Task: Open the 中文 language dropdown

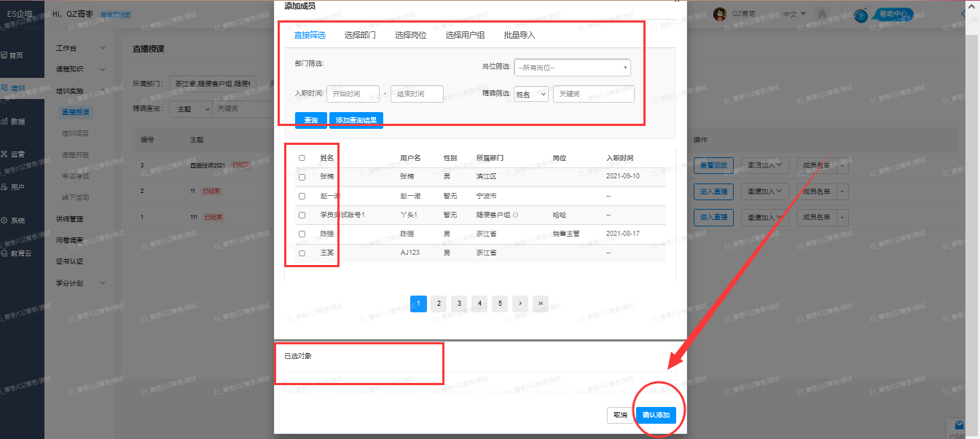Action: [x=793, y=14]
